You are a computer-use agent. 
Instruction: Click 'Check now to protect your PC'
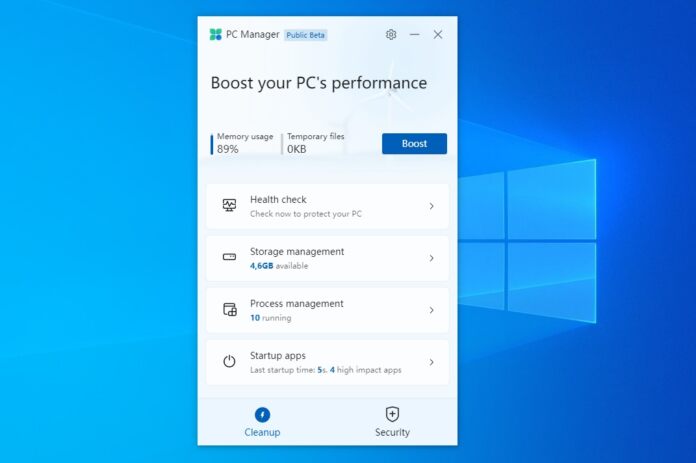point(306,214)
